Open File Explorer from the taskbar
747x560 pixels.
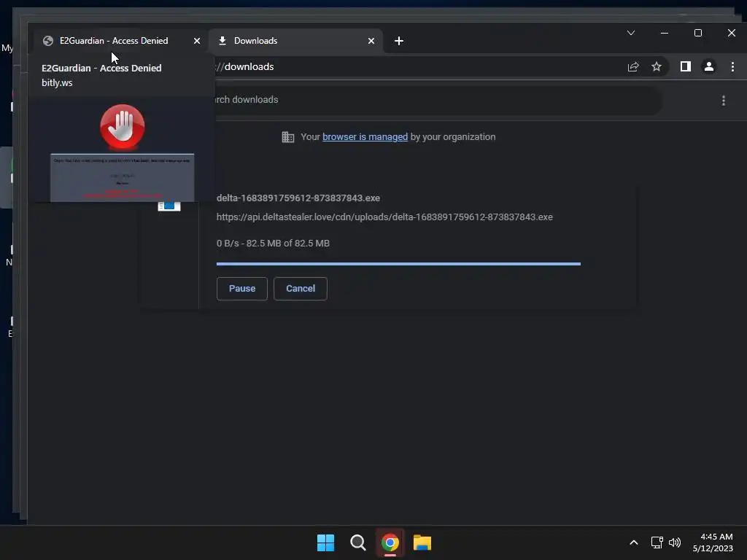click(x=422, y=542)
